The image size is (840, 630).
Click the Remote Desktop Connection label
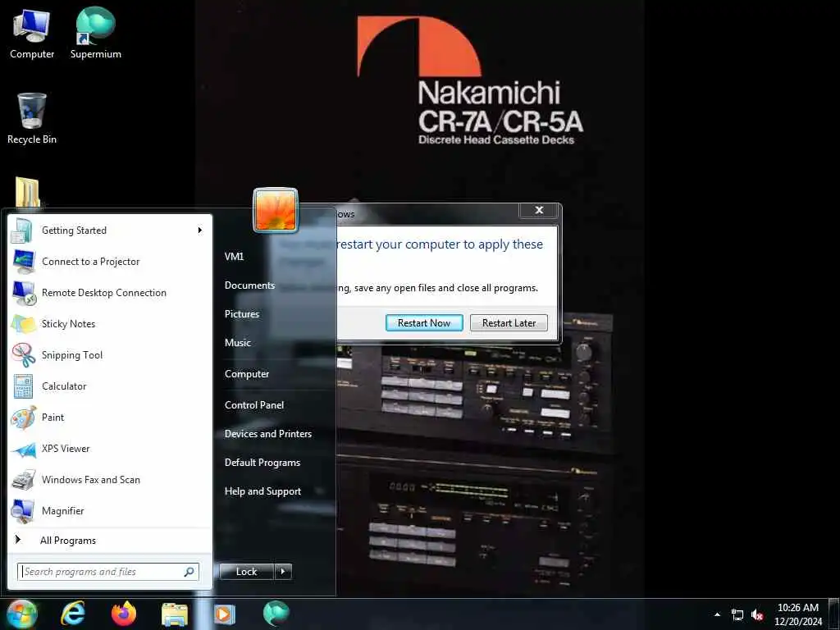coord(104,293)
